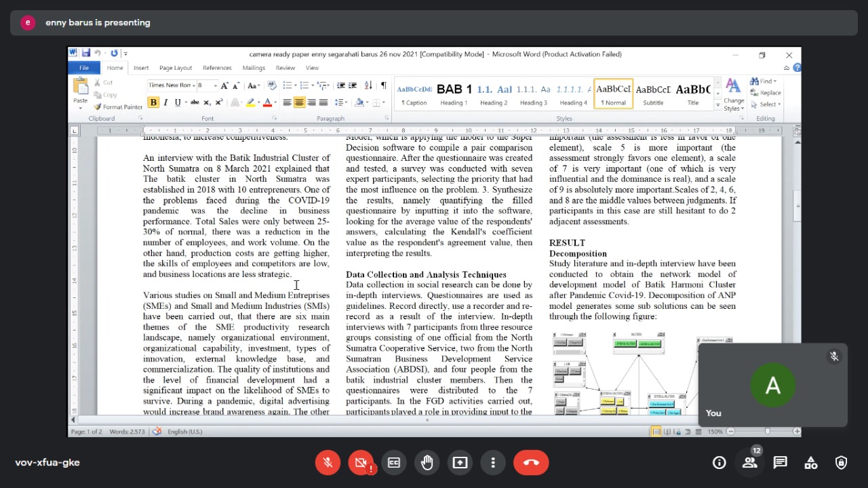
Task: Open meeting details info icon
Action: click(719, 463)
